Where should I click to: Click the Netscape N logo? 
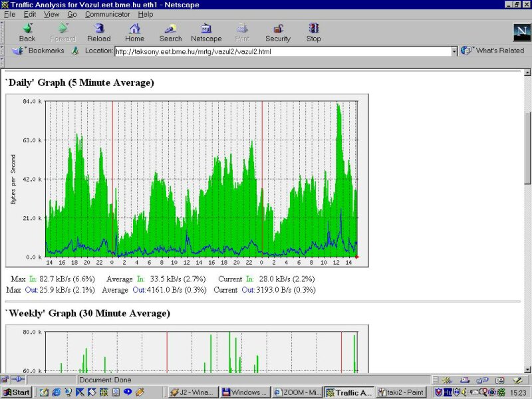tap(521, 32)
